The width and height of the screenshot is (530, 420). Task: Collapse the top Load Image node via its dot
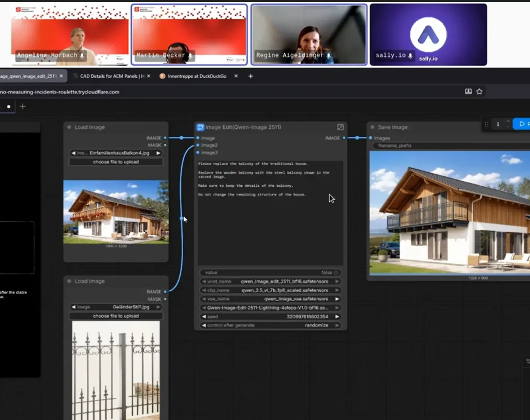[x=69, y=127]
